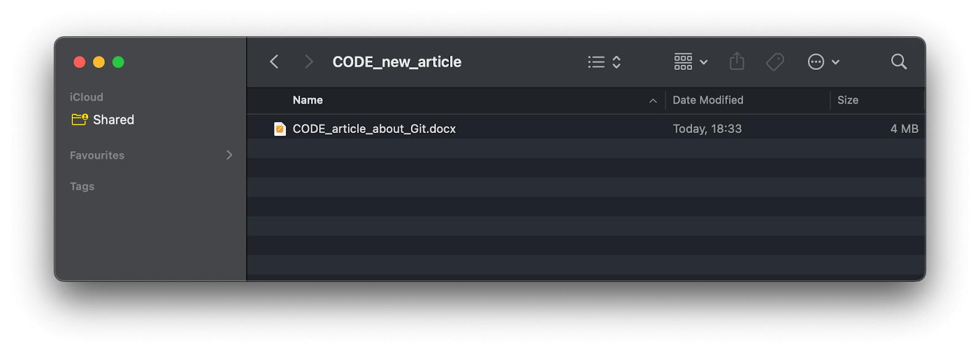980x353 pixels.
Task: Open the group-by grid dropdown
Action: (x=690, y=62)
